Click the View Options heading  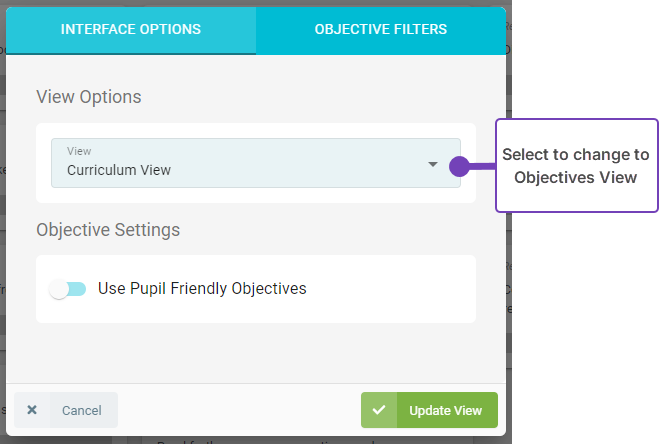click(89, 97)
